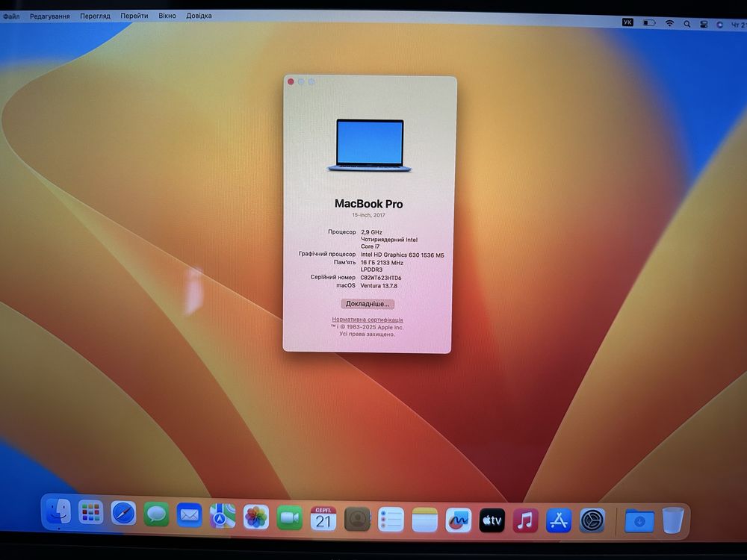Image resolution: width=747 pixels, height=560 pixels.
Task: Click the battery status icon
Action: tap(649, 22)
